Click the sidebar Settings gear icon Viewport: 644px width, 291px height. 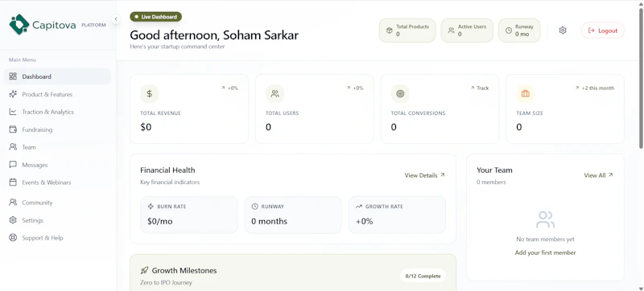coord(13,220)
